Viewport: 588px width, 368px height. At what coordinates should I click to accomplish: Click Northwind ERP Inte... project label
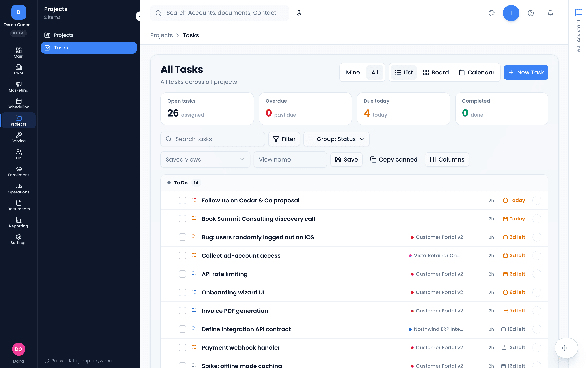(436, 329)
